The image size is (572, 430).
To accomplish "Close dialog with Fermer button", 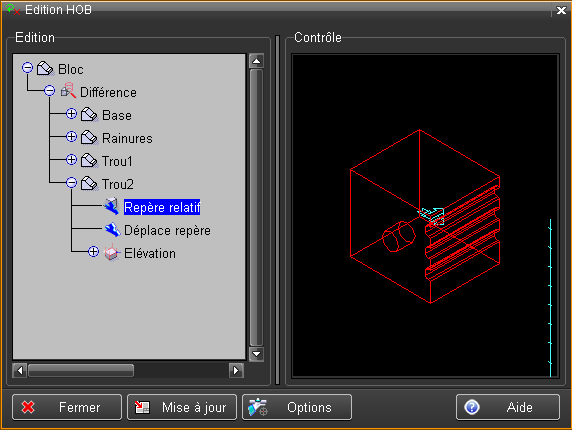I will pyautogui.click(x=67, y=407).
